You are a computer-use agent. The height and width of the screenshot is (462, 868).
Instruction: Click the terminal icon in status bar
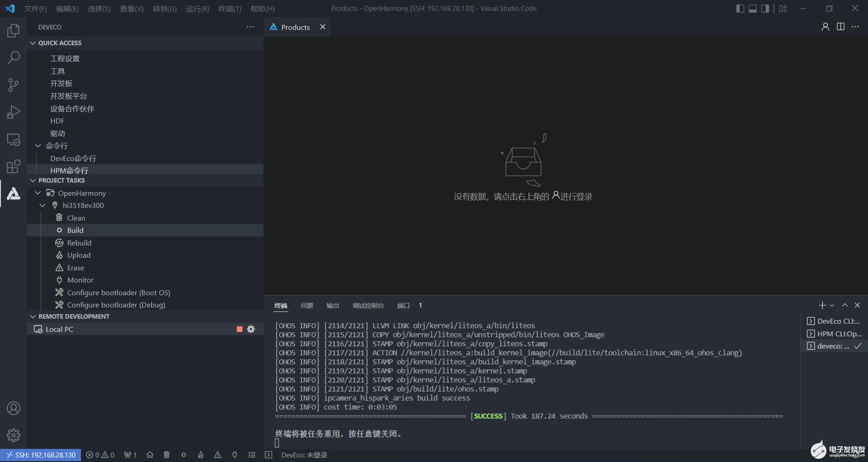[x=269, y=455]
